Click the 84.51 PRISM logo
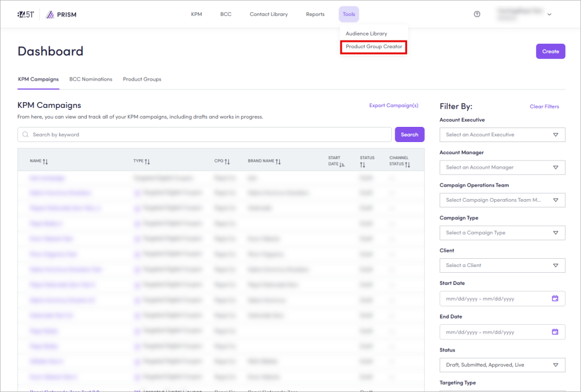The height and width of the screenshot is (392, 581). [x=42, y=14]
